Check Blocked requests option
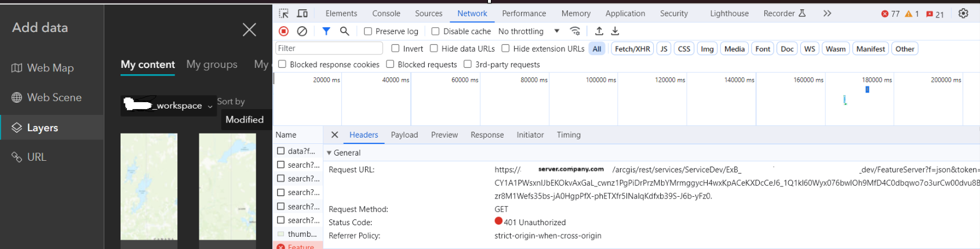Viewport: 980px width, 249px height. [390, 64]
